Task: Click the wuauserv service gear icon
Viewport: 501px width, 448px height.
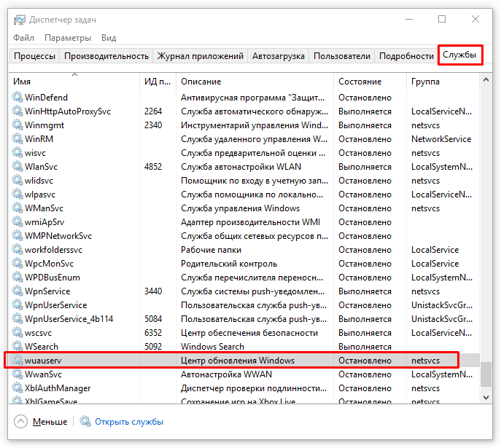Action: coord(18,361)
